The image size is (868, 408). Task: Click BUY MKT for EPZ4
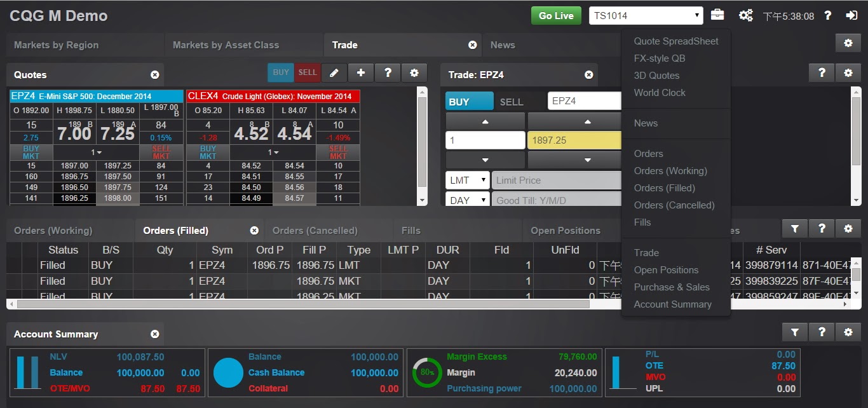[x=31, y=152]
